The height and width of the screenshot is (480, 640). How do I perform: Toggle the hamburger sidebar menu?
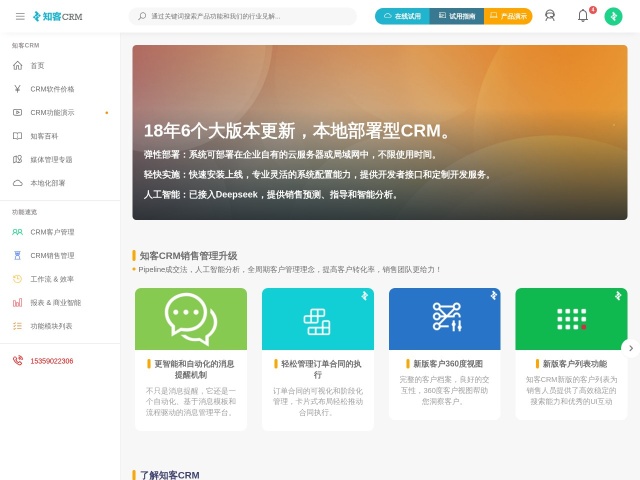coord(20,16)
